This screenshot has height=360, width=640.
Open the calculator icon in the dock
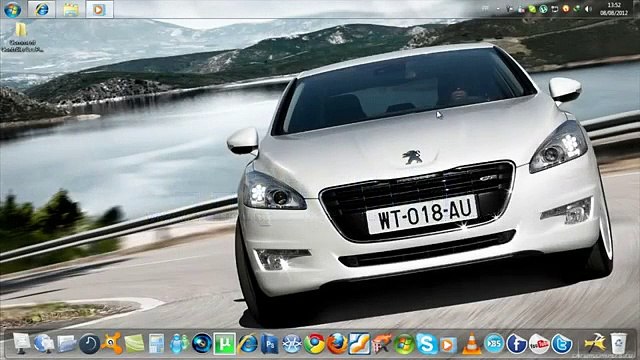click(156, 344)
